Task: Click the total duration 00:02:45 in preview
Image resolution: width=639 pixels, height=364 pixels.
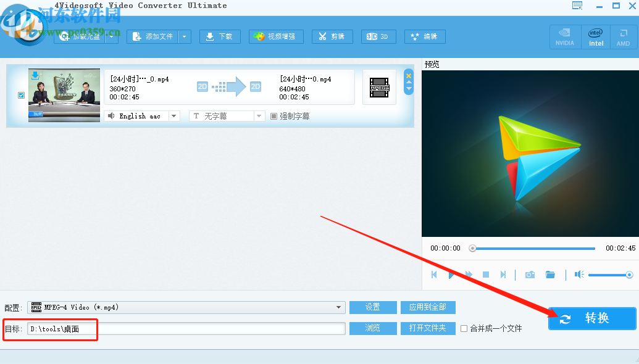Action: (620, 248)
